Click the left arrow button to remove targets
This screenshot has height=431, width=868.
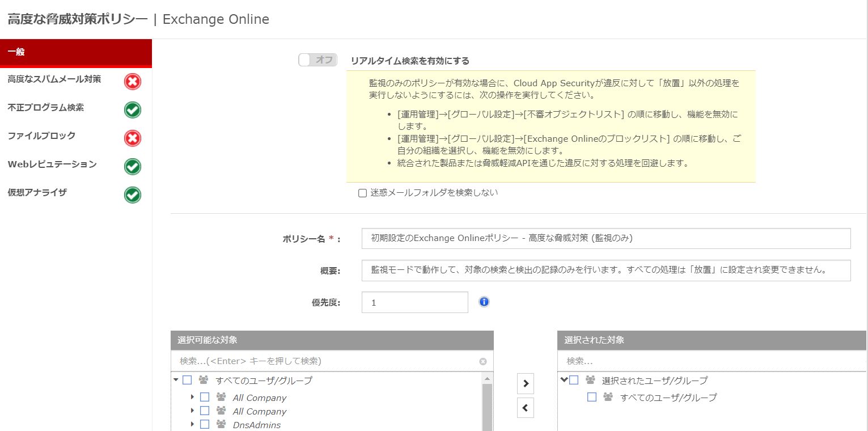[526, 407]
